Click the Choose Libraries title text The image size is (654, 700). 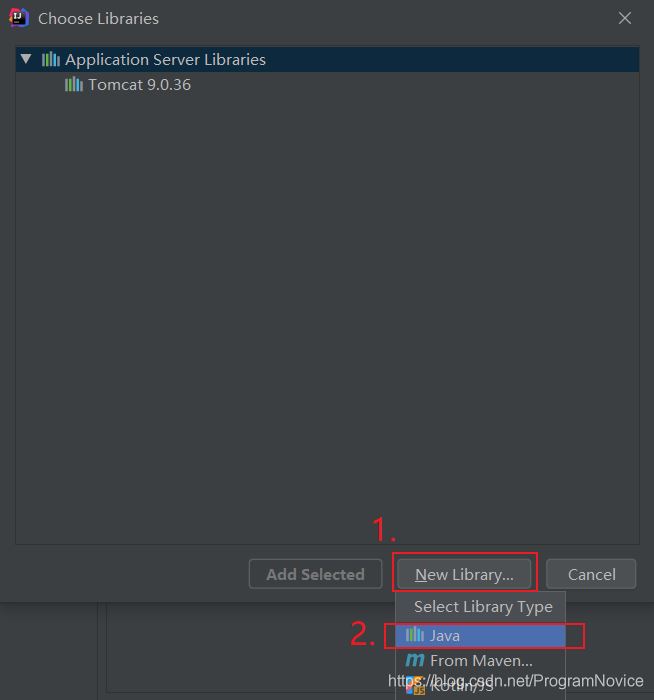(x=98, y=18)
